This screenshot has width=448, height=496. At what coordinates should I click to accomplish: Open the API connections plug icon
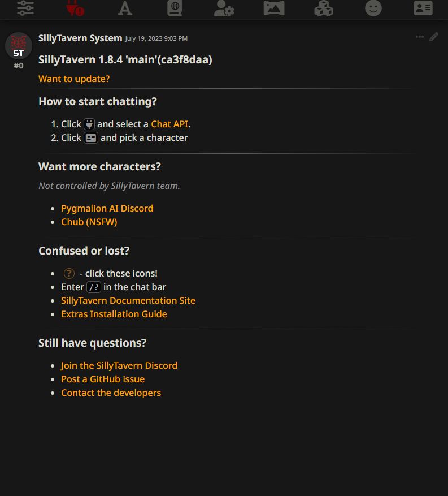pos(75,8)
